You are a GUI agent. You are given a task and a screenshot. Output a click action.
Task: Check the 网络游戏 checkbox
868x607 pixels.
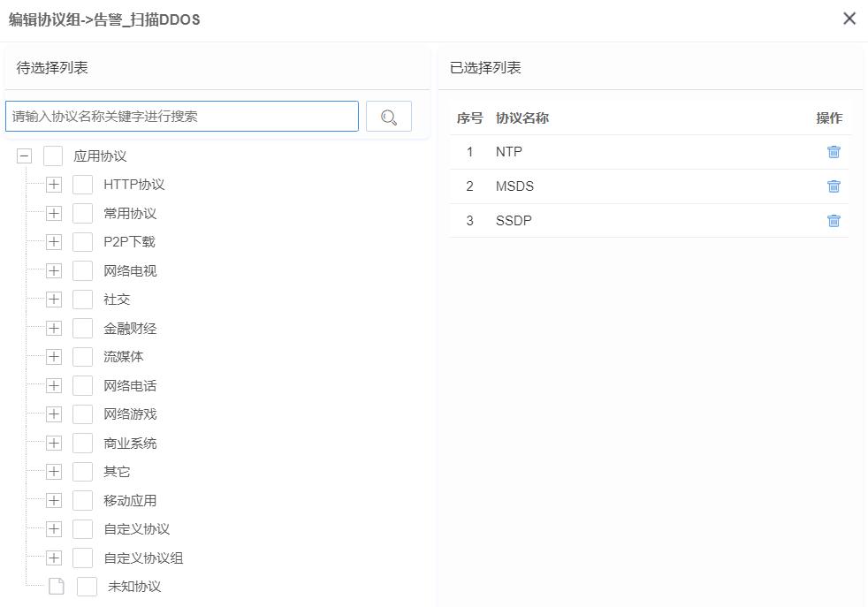tap(82, 414)
